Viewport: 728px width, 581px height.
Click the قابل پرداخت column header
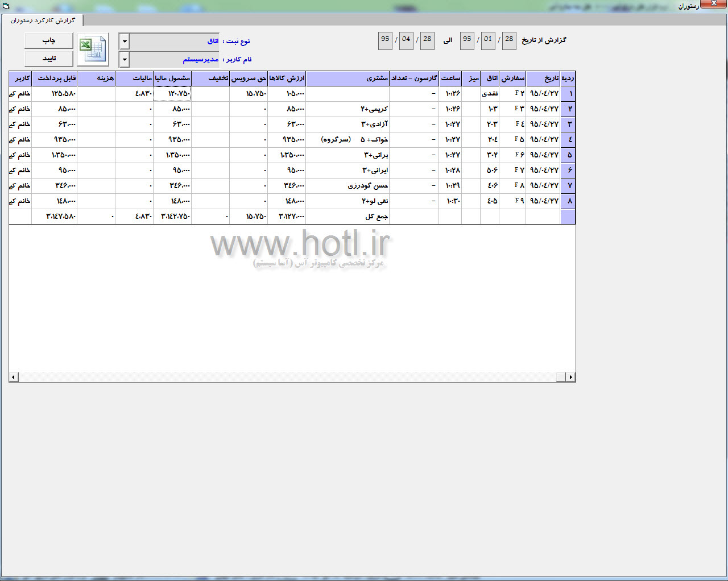pos(55,78)
